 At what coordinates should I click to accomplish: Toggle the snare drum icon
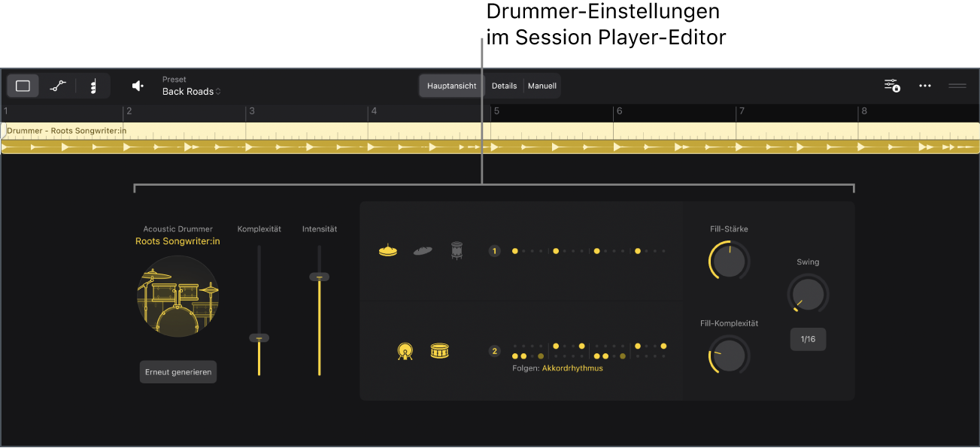tap(440, 351)
